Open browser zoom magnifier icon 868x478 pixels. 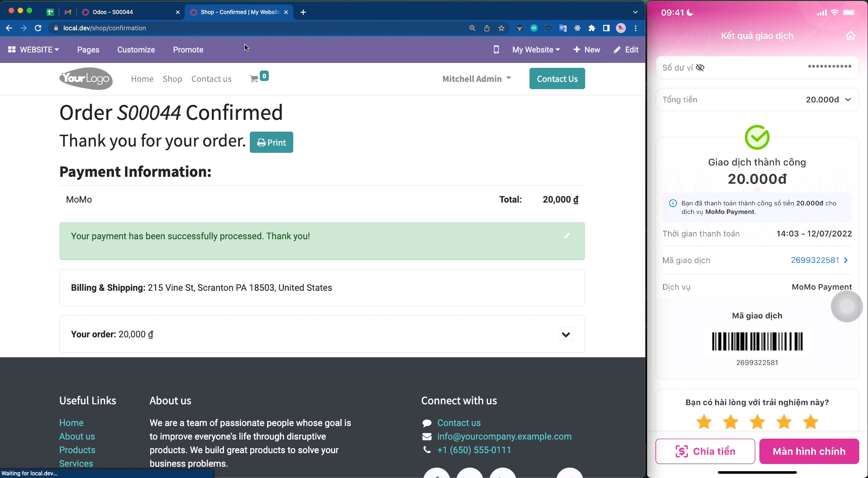(472, 28)
